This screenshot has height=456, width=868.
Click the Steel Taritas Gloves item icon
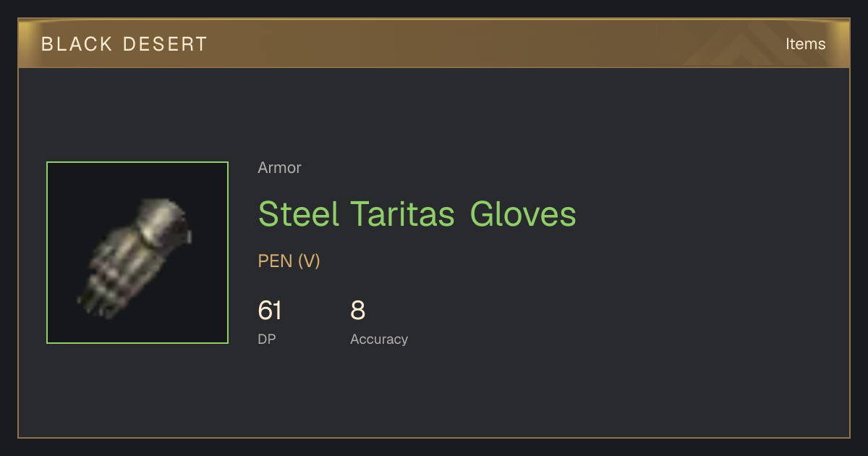coord(137,253)
